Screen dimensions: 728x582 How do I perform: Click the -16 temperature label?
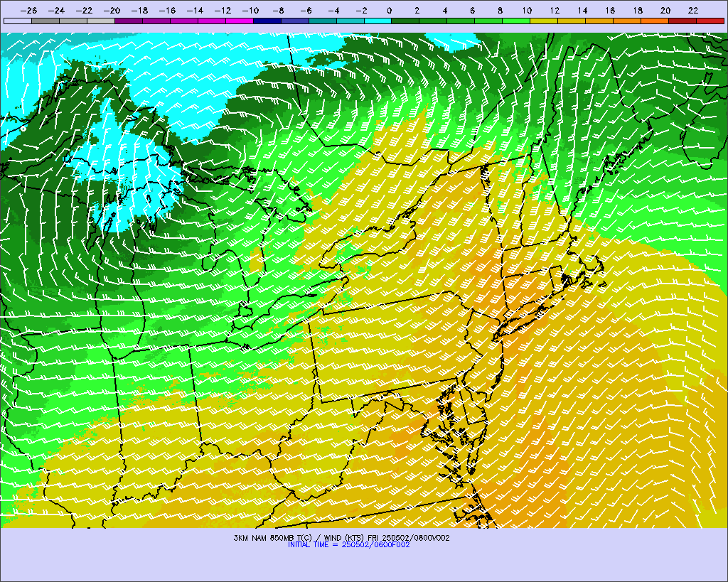pyautogui.click(x=167, y=11)
